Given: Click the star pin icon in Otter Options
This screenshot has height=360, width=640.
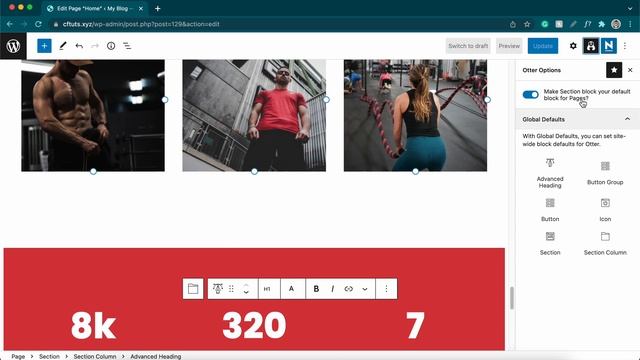Looking at the screenshot, I should 614,70.
